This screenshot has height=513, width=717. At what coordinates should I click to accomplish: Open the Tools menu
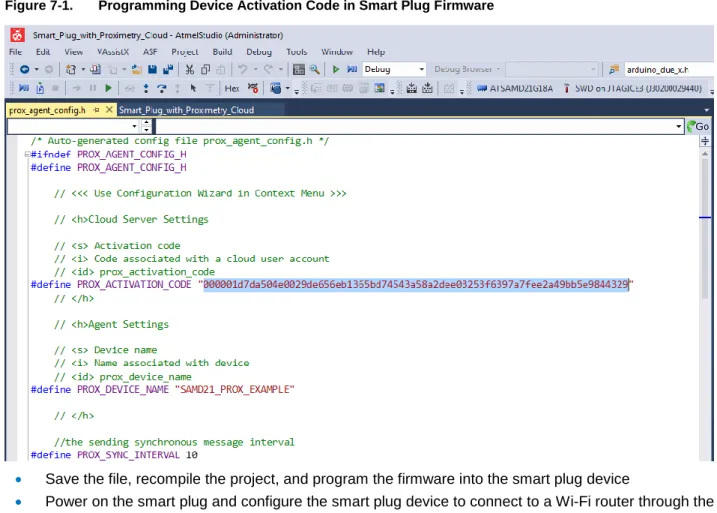coord(296,52)
